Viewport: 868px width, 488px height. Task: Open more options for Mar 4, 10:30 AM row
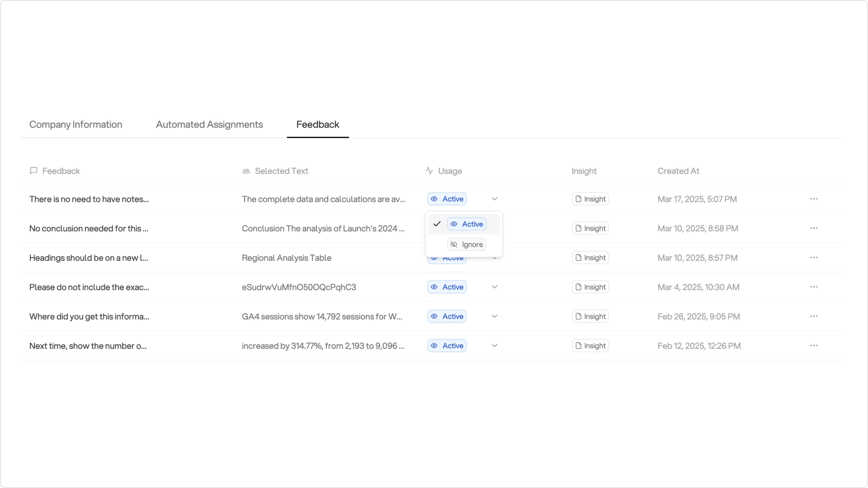814,287
